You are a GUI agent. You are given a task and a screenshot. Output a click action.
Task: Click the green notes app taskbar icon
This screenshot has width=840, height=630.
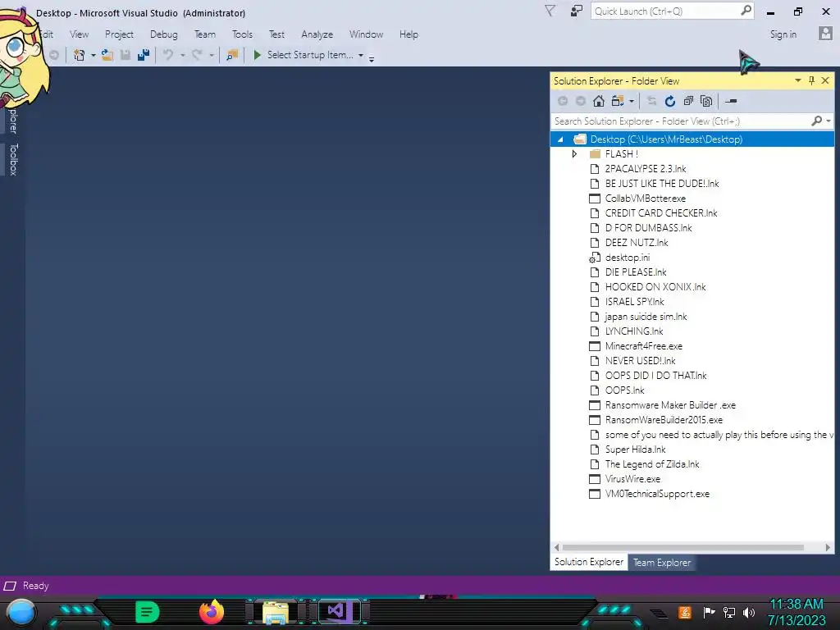pos(148,612)
